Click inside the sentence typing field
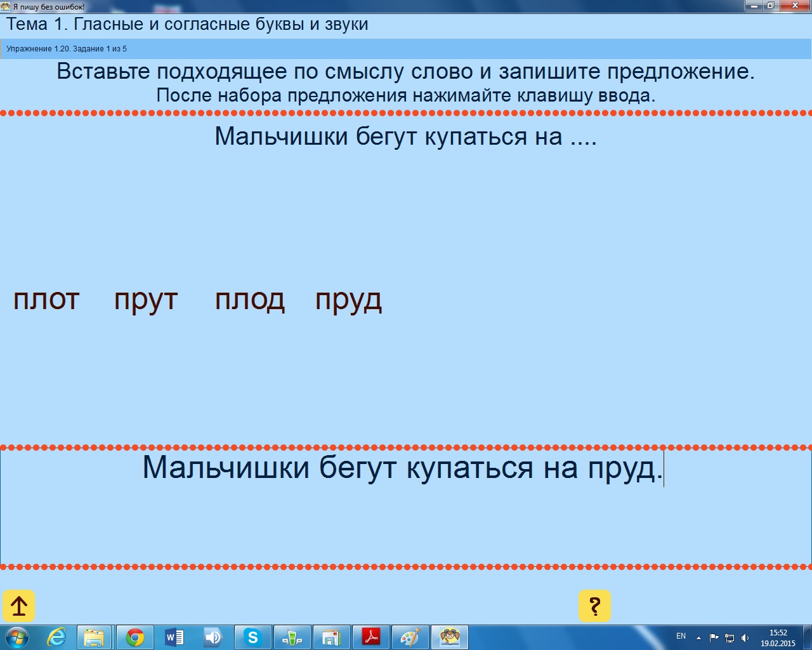The height and width of the screenshot is (650, 812). click(406, 508)
